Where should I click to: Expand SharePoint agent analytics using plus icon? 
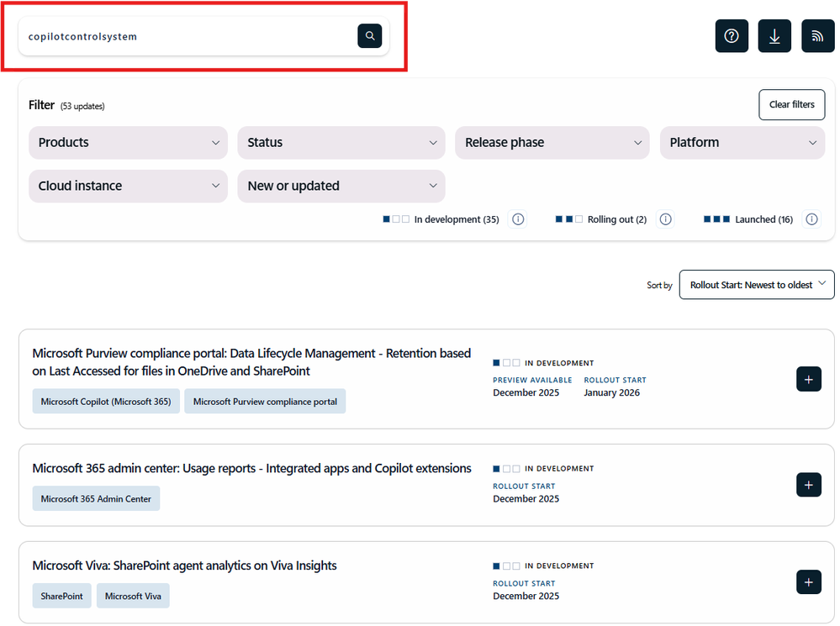(808, 581)
